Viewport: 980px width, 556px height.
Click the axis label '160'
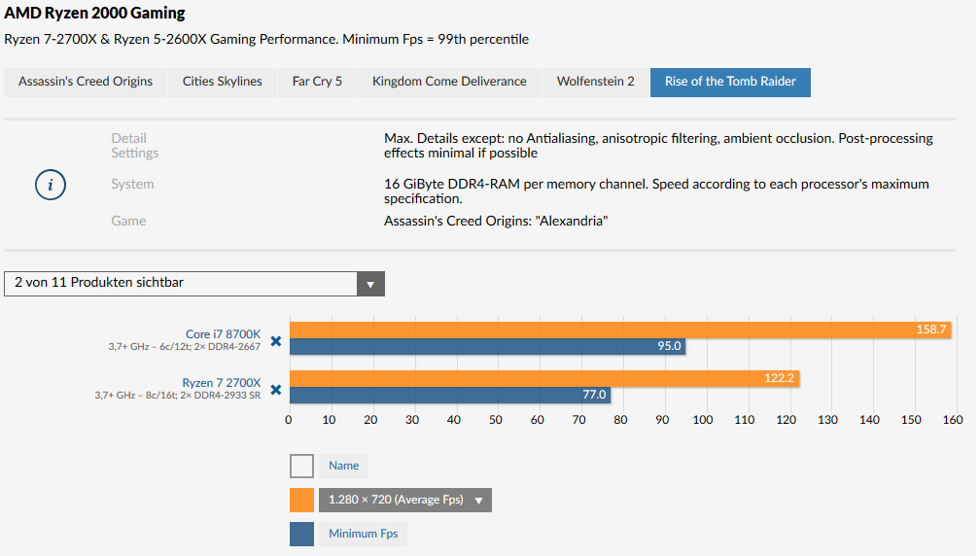[953, 420]
